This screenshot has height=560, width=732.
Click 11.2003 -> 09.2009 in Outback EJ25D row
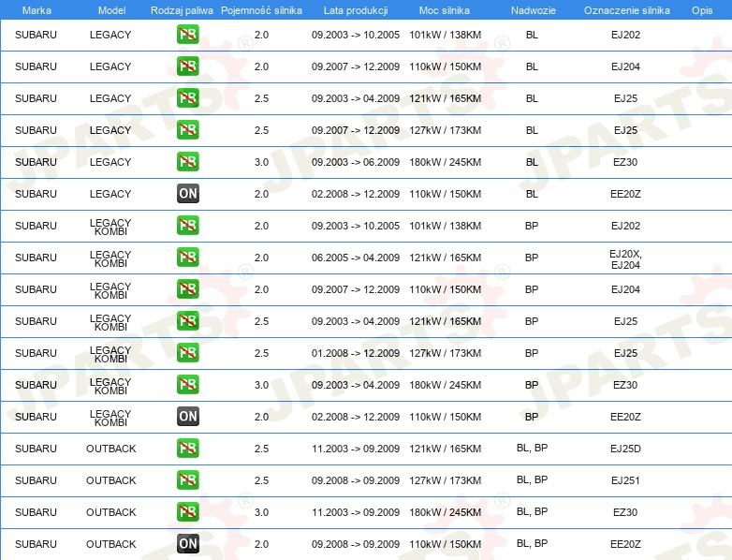356,449
